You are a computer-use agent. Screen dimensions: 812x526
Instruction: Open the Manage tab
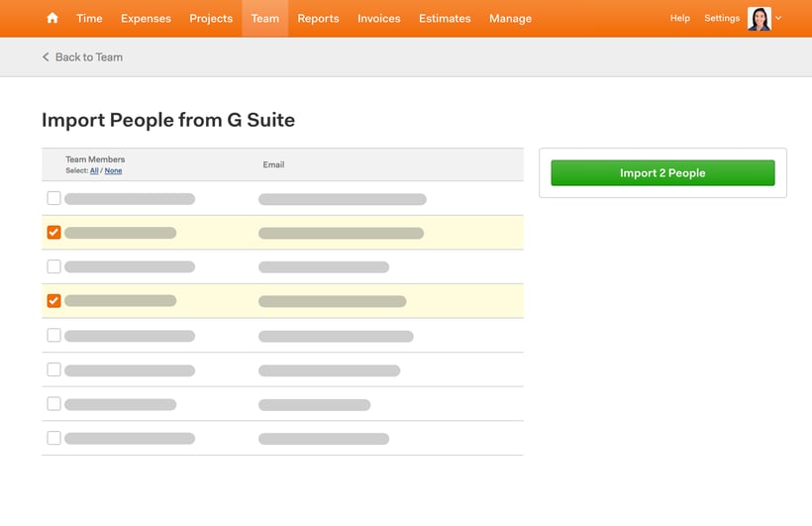pos(510,19)
